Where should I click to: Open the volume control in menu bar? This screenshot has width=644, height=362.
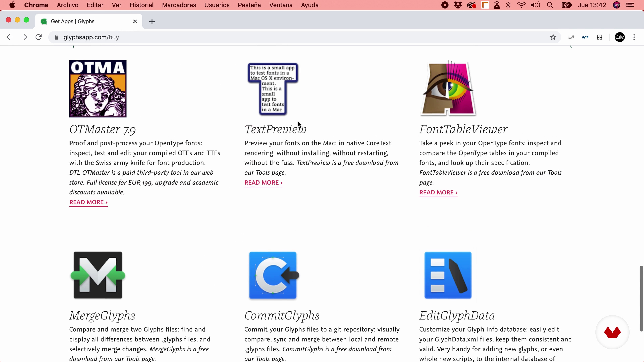[x=535, y=5]
